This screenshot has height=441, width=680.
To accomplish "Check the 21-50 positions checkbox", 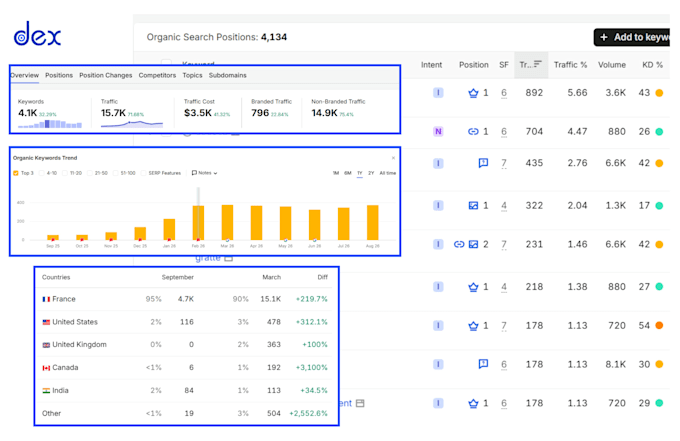I will 90,173.
